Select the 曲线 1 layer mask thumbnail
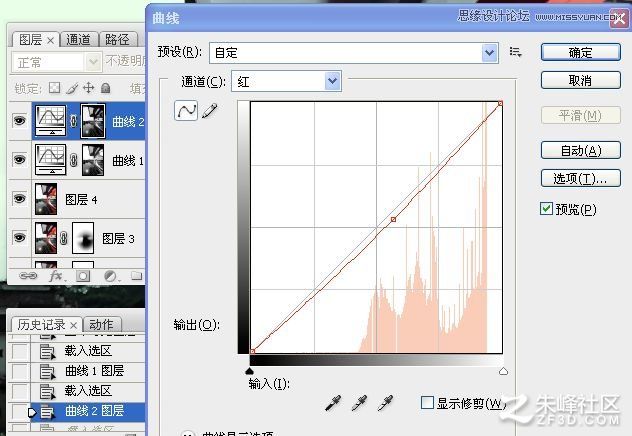 93,160
